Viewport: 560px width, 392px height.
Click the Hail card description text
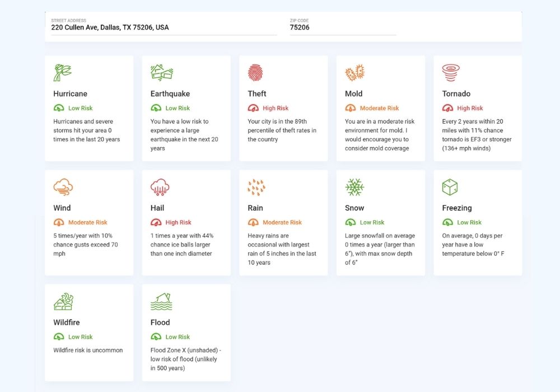click(182, 245)
